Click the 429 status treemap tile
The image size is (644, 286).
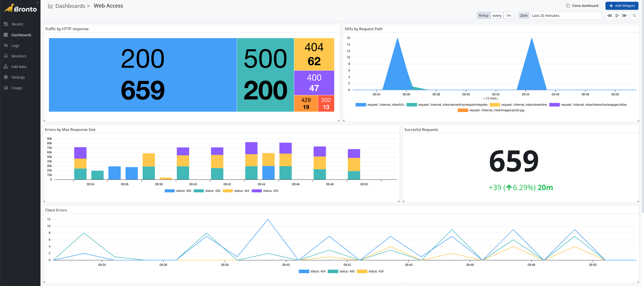point(306,103)
